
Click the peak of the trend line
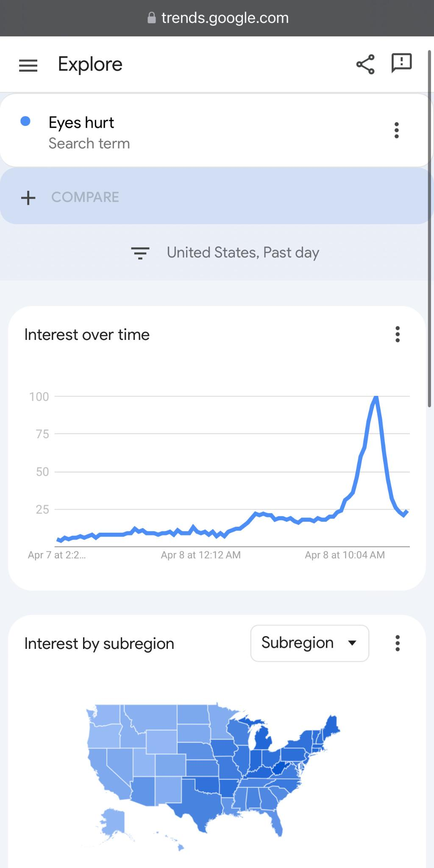[376, 398]
